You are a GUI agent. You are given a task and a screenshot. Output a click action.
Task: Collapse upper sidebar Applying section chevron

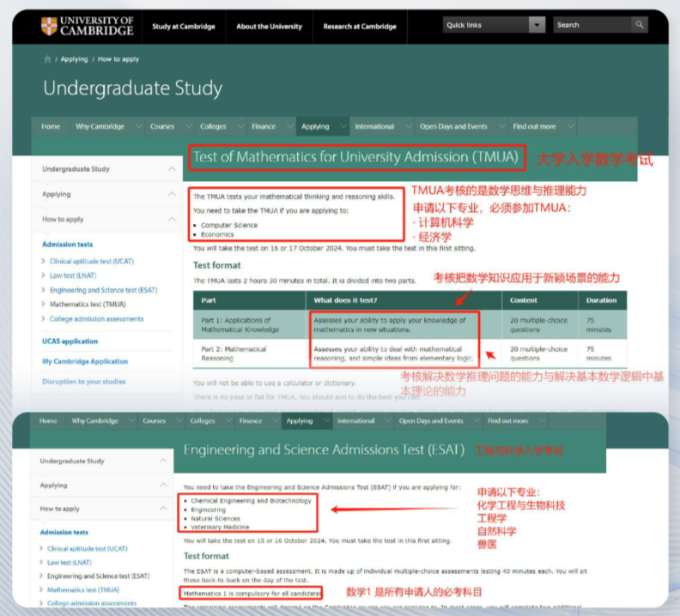pyautogui.click(x=173, y=194)
